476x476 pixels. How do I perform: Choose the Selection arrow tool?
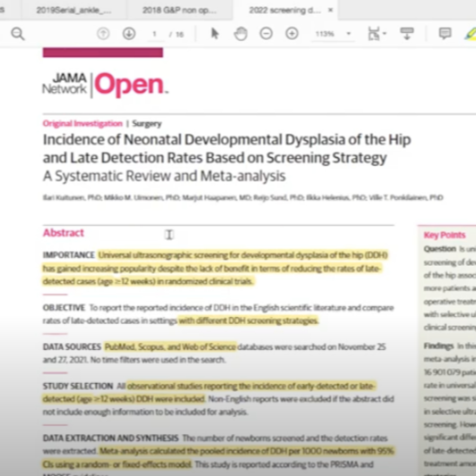point(215,33)
